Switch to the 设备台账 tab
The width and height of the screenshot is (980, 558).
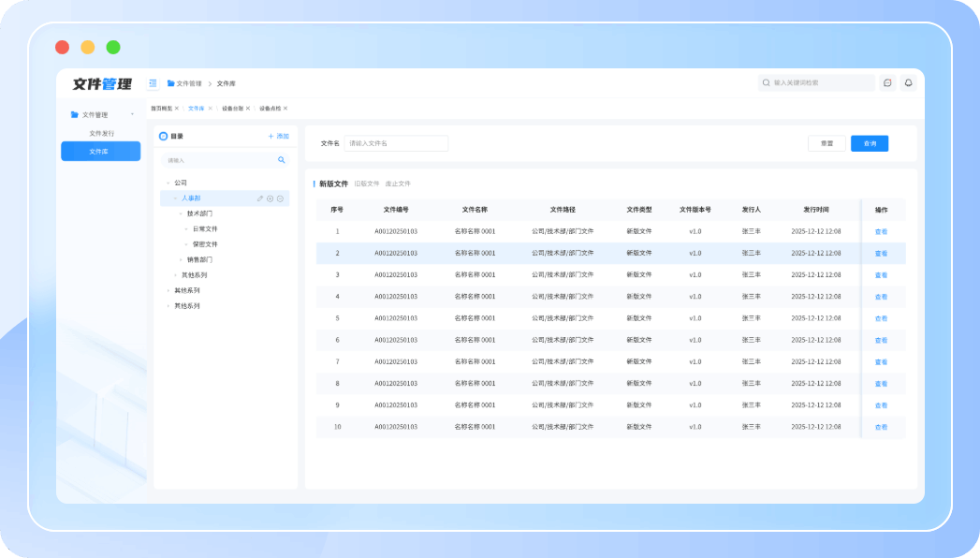pyautogui.click(x=232, y=109)
